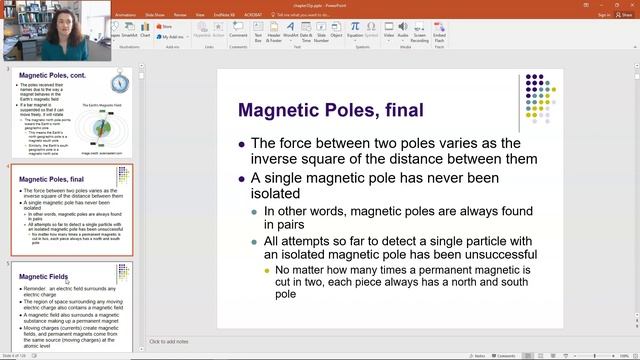Viewport: 640px width, 360px height.
Task: Click the Embed Flash button
Action: (439, 32)
